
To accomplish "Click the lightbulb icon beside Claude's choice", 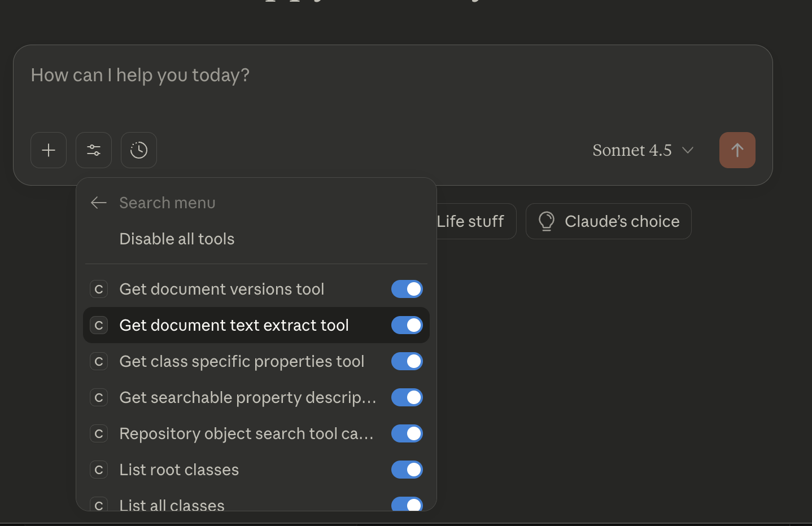I will [x=546, y=221].
